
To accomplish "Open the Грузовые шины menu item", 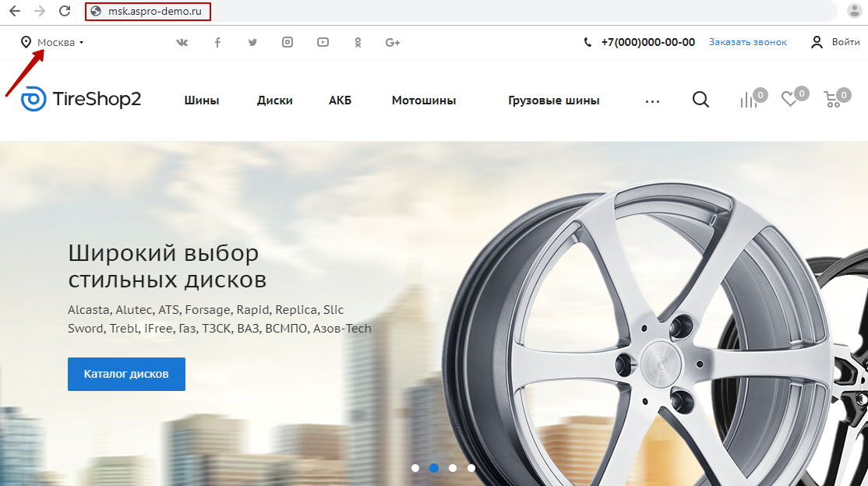I will point(553,100).
